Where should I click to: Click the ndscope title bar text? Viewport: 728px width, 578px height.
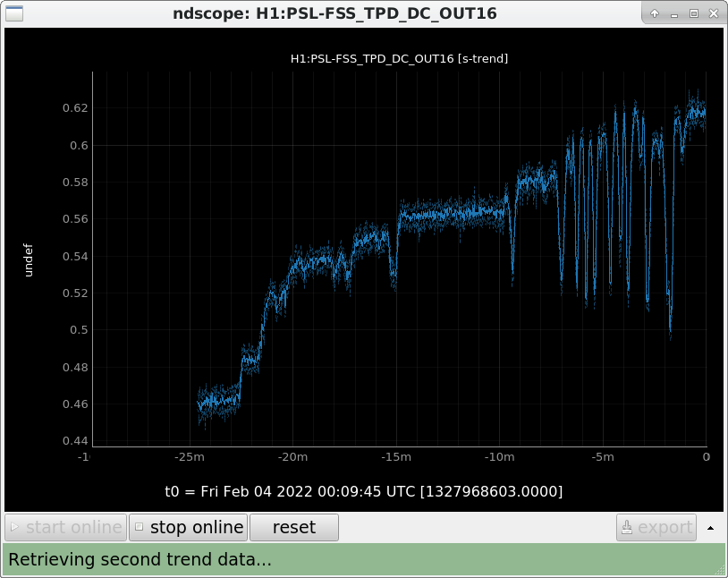334,13
